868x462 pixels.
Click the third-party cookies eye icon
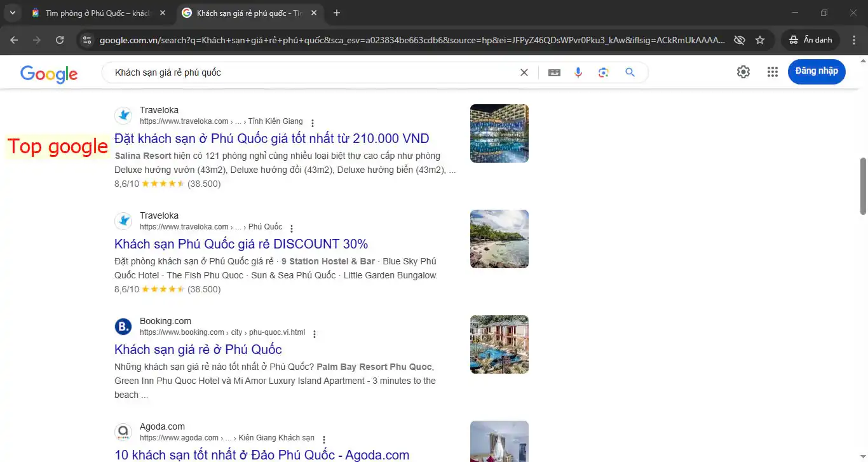[x=739, y=40]
